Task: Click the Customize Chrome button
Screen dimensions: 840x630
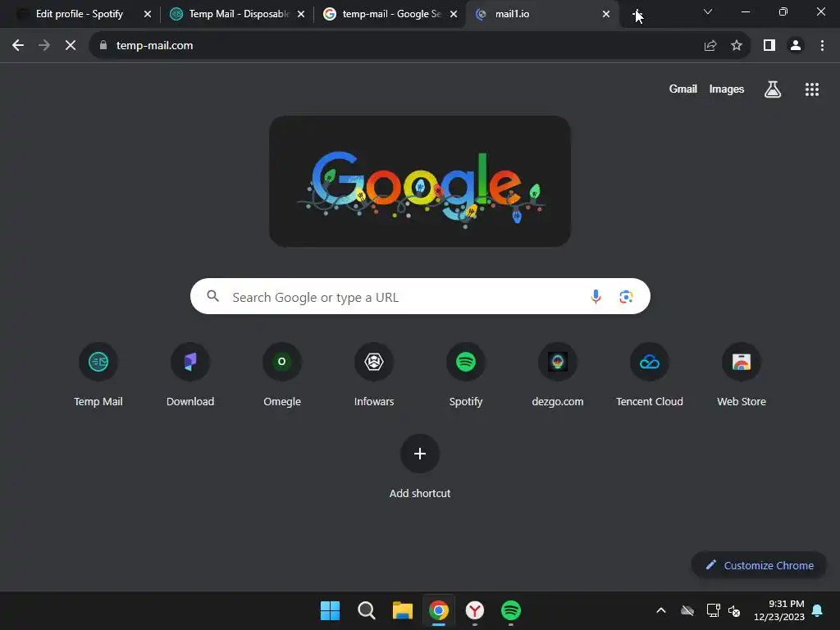Action: tap(759, 565)
